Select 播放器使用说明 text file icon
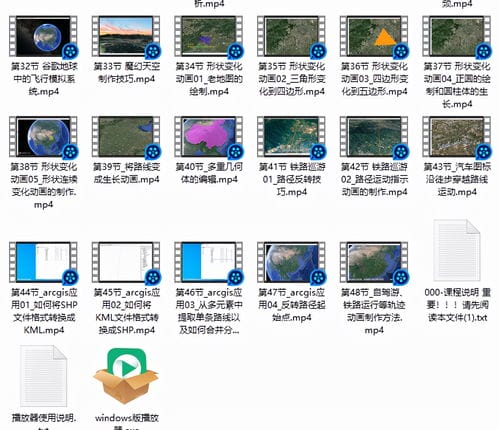This screenshot has height=430, width=499. pyautogui.click(x=43, y=376)
